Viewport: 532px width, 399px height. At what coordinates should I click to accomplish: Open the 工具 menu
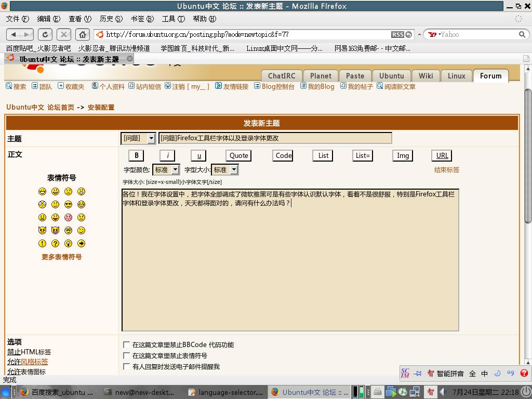(x=174, y=19)
